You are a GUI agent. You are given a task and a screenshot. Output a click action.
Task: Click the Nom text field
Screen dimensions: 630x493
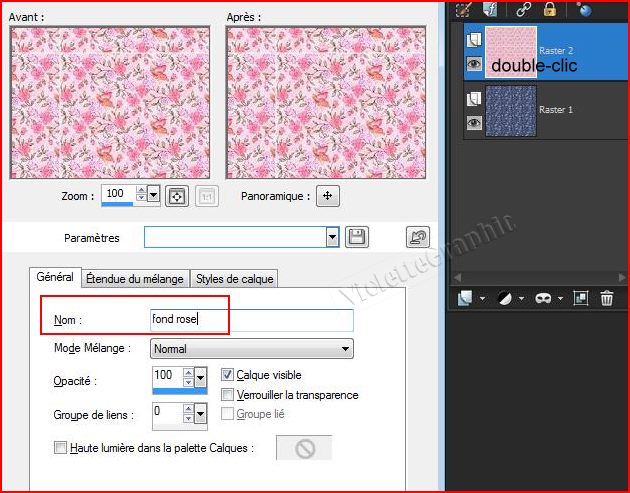pos(251,320)
